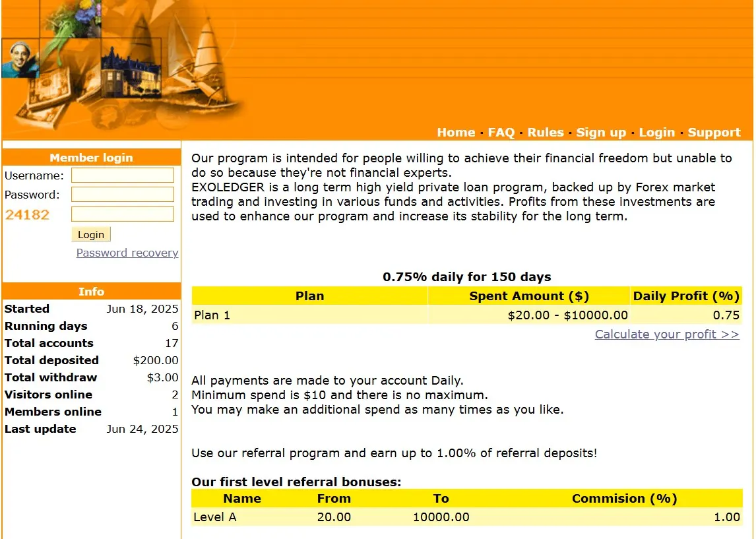The width and height of the screenshot is (756, 539).
Task: Click the house picture in the banner
Action: (130, 70)
